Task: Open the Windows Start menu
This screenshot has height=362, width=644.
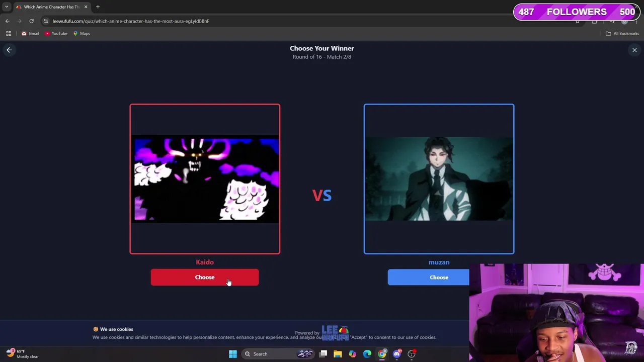Action: click(232, 354)
